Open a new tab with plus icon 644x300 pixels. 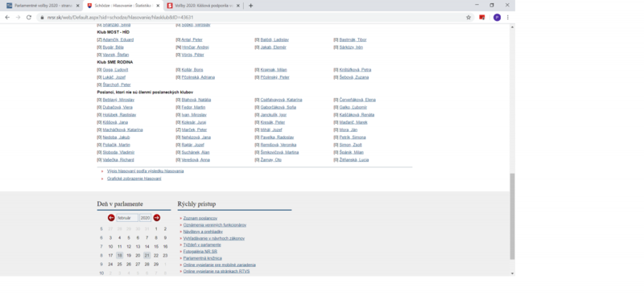pyautogui.click(x=250, y=6)
